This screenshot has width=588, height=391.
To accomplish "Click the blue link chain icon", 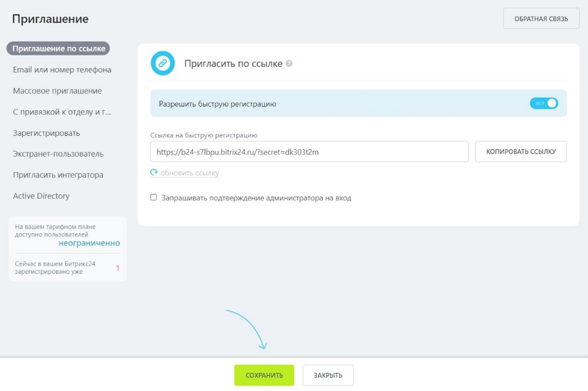I will (163, 63).
